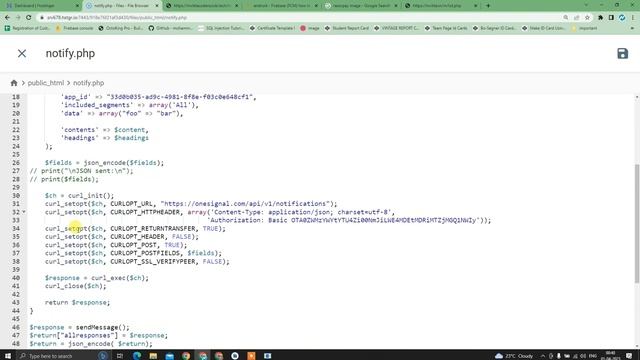The height and width of the screenshot is (360, 640).
Task: Click the 'app_id' value on line 18
Action: click(x=181, y=97)
